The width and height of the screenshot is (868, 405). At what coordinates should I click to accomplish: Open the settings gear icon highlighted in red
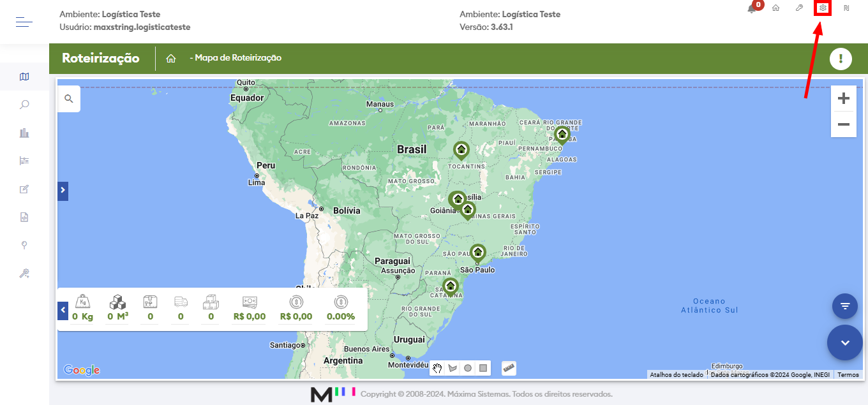click(822, 8)
